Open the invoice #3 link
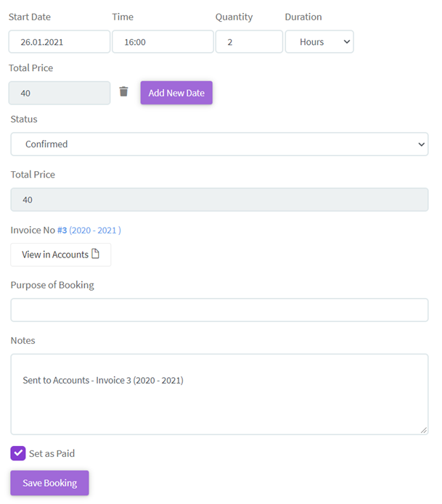 click(x=62, y=231)
